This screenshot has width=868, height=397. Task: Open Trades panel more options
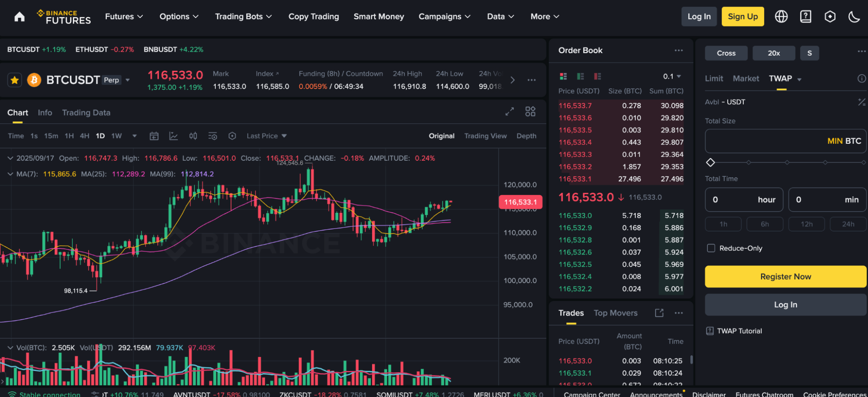pyautogui.click(x=679, y=313)
